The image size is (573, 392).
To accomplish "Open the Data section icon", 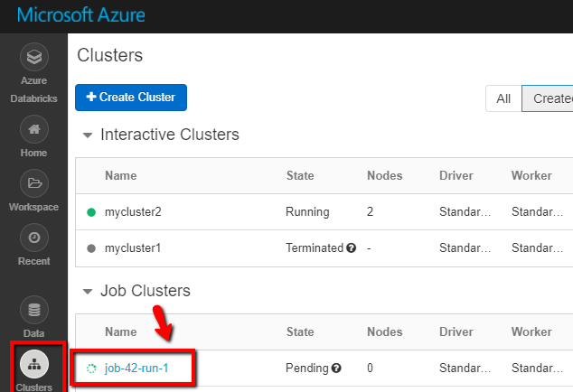I will pos(33,311).
